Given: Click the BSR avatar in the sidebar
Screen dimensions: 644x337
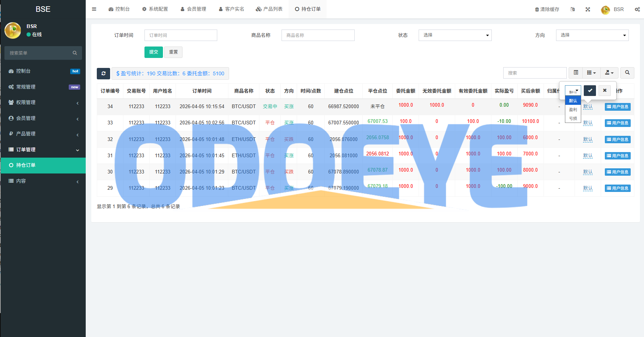Looking at the screenshot, I should click(x=13, y=30).
